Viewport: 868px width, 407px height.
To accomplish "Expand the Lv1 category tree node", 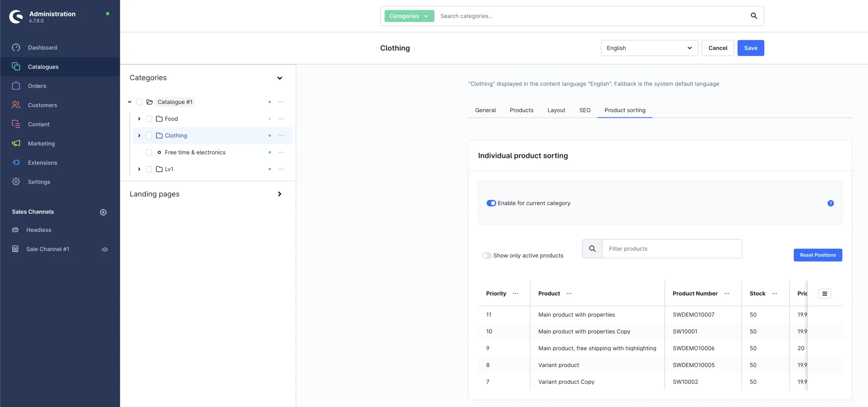I will 139,169.
